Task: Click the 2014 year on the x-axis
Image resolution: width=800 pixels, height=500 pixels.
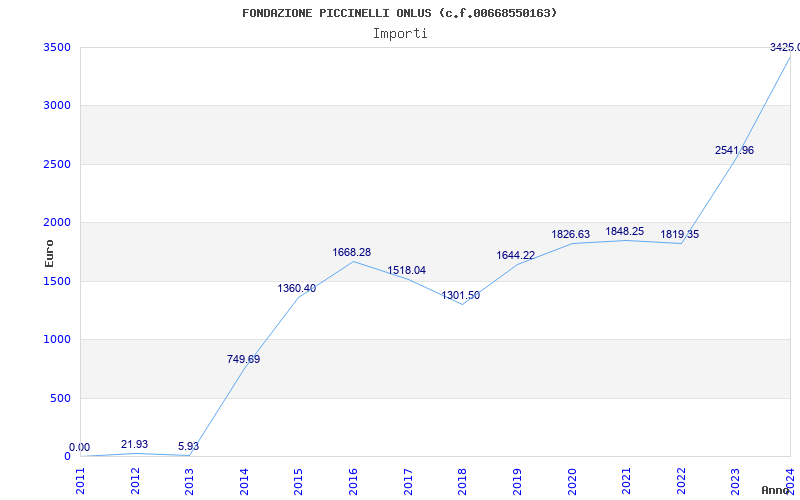Action: [244, 480]
